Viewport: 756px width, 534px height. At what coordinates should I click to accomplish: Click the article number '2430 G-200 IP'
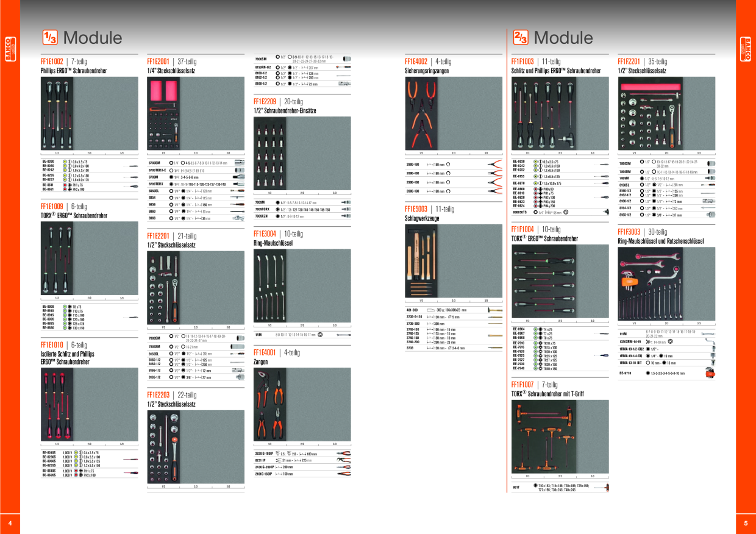coord(263,466)
